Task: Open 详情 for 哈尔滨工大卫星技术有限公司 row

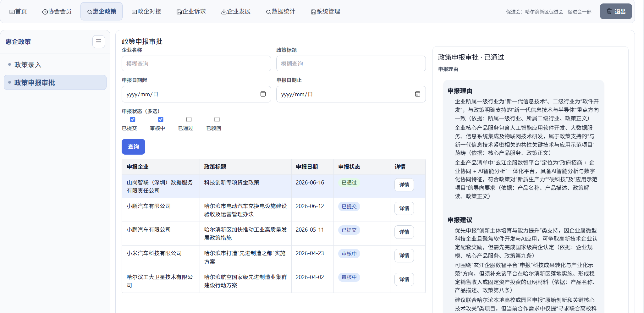Action: tap(404, 279)
